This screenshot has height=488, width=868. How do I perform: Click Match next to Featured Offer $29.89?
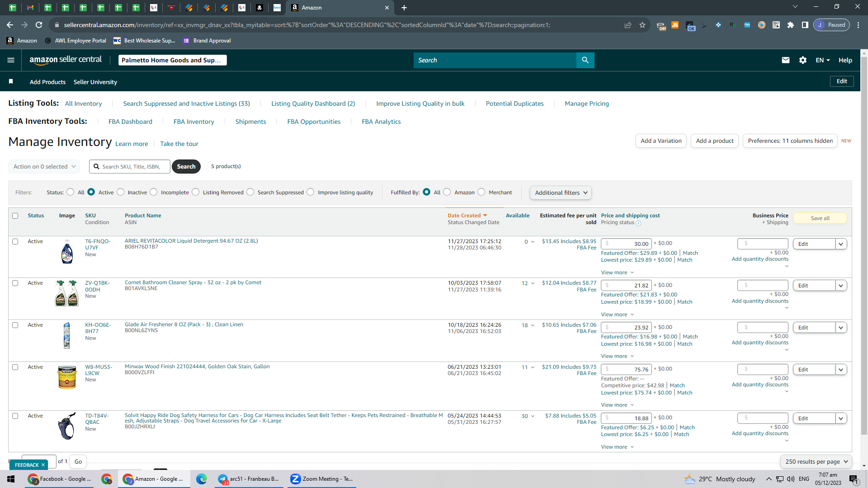[690, 253]
